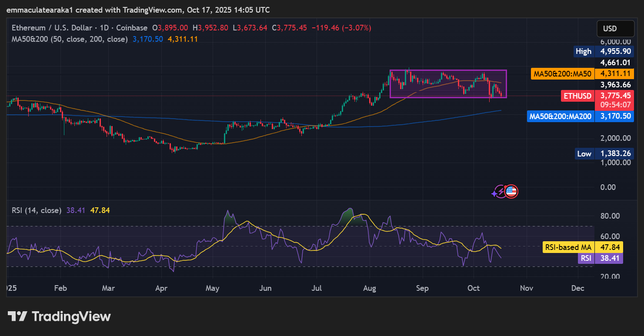Select the RSI (14, close) indicator legend
Viewport: 644px width, 336px height.
tap(37, 210)
